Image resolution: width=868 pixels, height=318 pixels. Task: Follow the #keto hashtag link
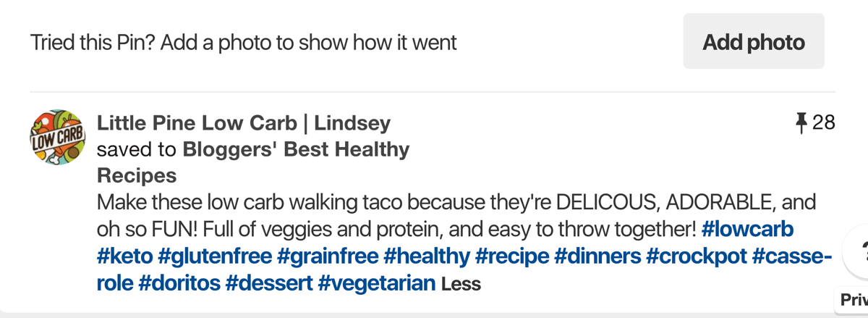[124, 256]
